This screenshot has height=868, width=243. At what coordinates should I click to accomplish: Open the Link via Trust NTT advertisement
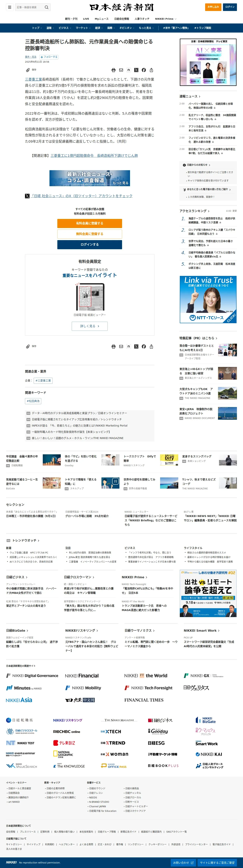[x=208, y=299]
